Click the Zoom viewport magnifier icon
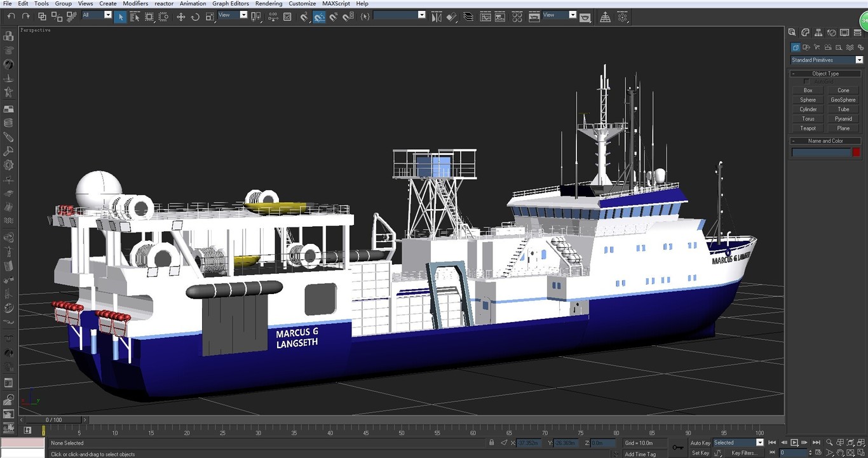The image size is (868, 458). [829, 443]
